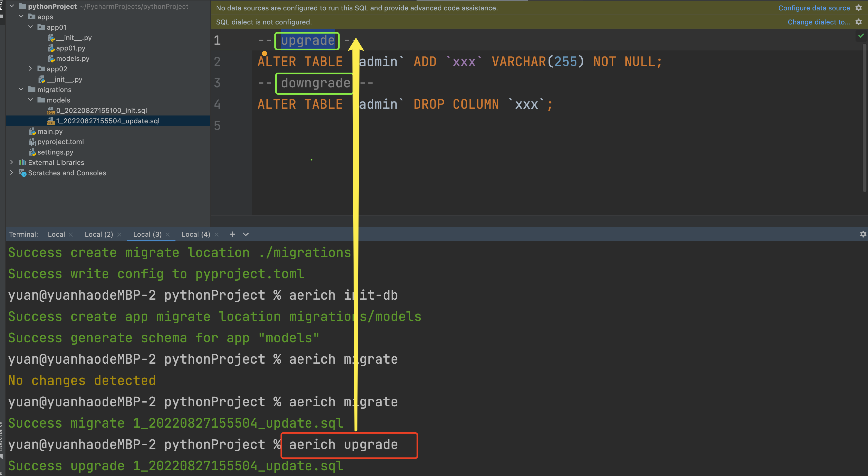Collapse the app01 folder
This screenshot has height=476, width=868.
tap(30, 27)
